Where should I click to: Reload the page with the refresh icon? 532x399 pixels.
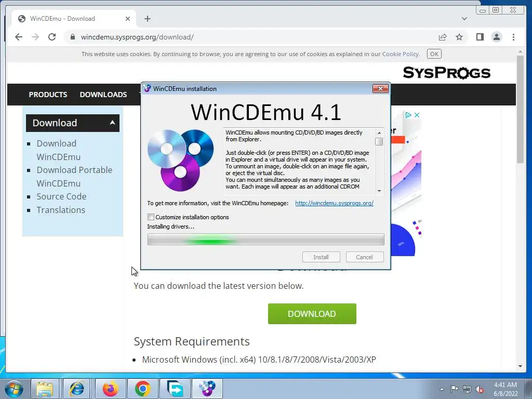[52, 37]
